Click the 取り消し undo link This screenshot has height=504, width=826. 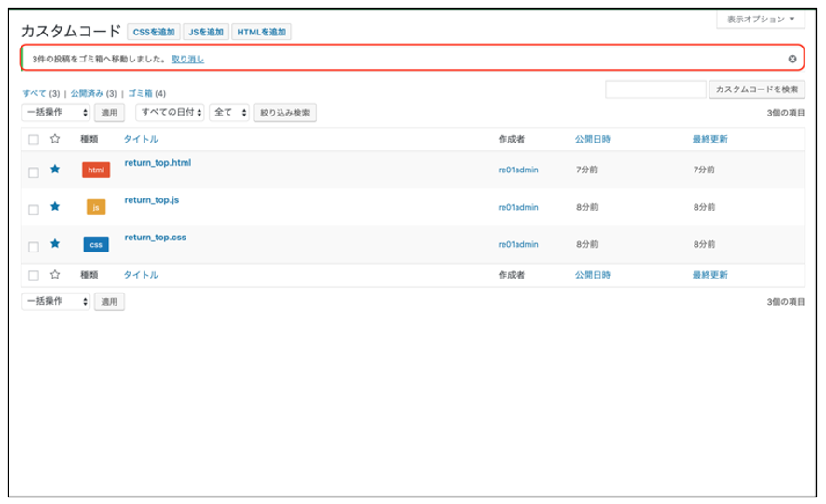pyautogui.click(x=187, y=60)
